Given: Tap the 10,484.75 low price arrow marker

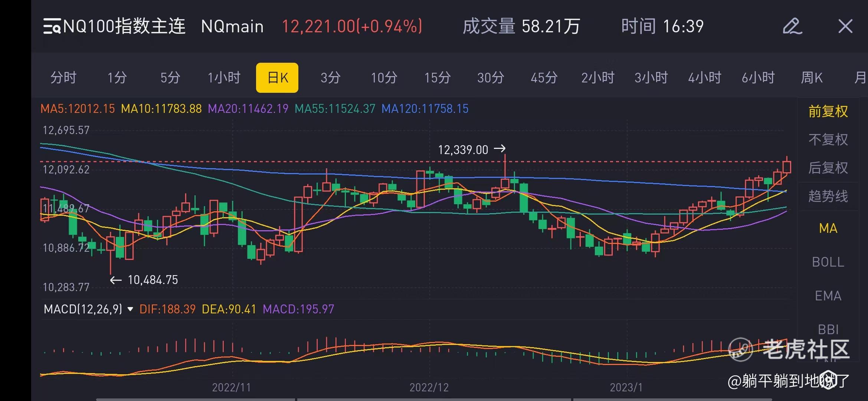Looking at the screenshot, I should tap(144, 280).
